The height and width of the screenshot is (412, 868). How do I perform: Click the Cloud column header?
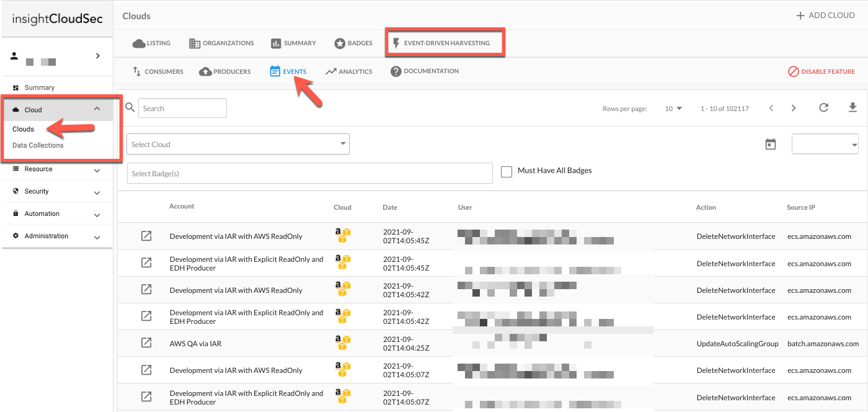[342, 207]
